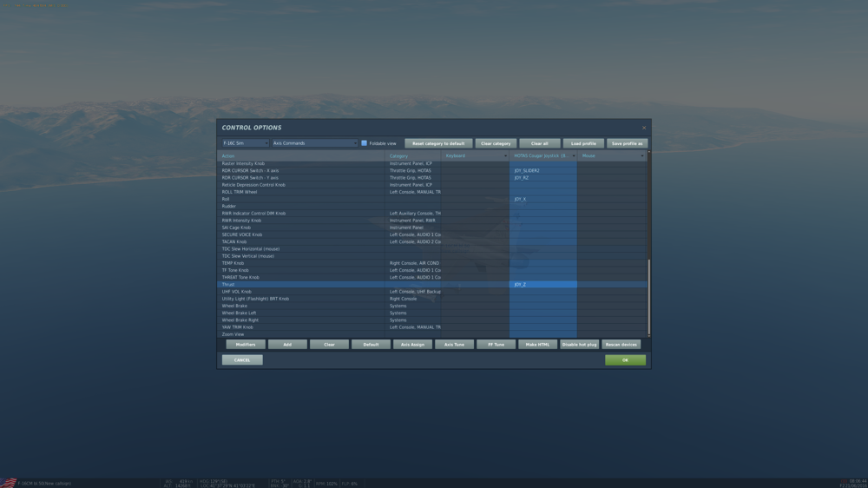Viewport: 868px width, 488px height.
Task: Click the Disable hot plug button
Action: [x=580, y=345]
